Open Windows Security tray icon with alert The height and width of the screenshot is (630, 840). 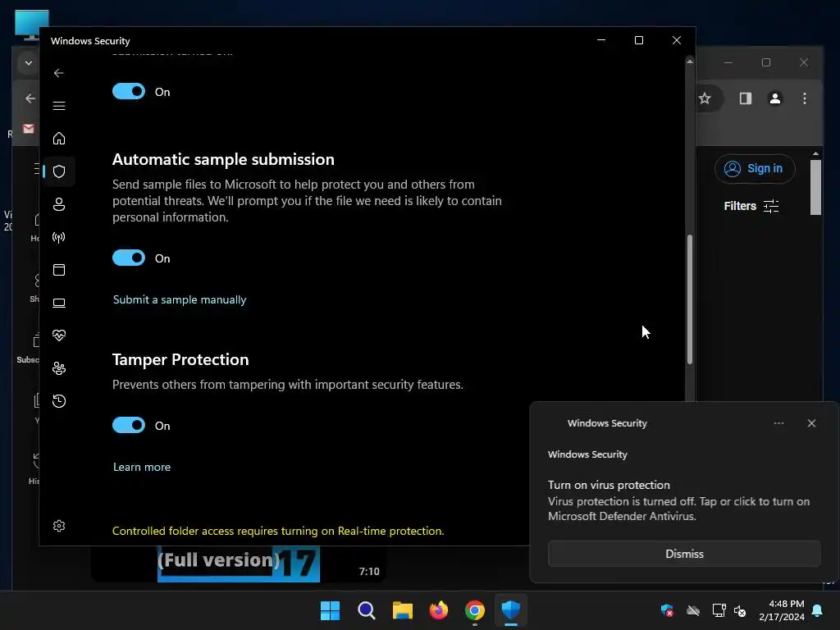[667, 610]
